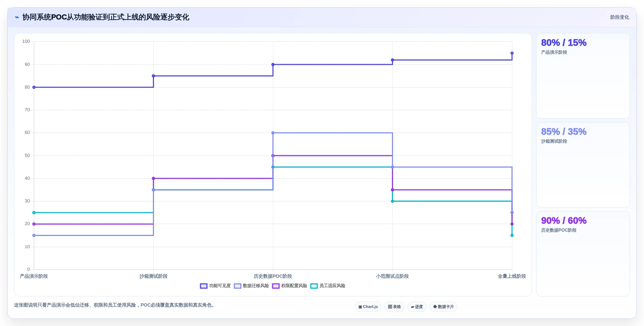Click the 小范围试点阶段 axis label

392,276
